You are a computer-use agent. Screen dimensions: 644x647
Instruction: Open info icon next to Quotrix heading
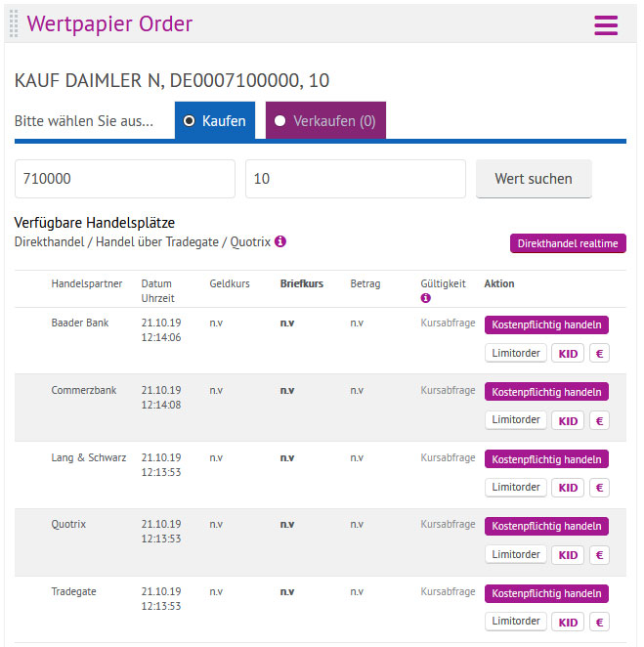coord(280,241)
